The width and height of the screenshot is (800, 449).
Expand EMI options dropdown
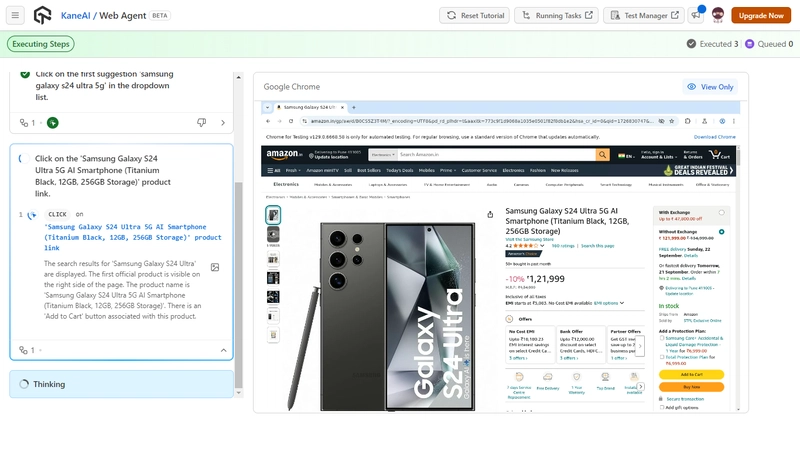click(609, 303)
